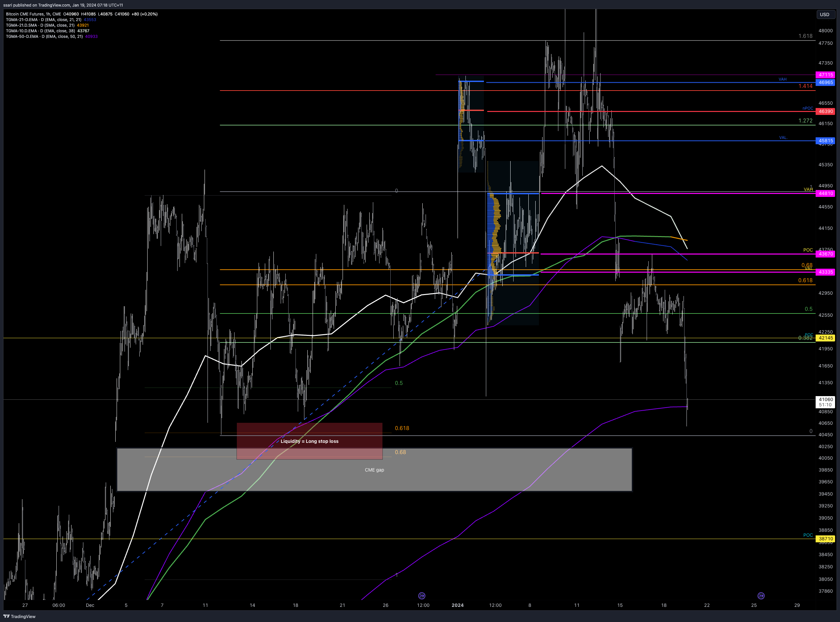Click the 48000 price scale value
The image size is (840, 622).
point(826,31)
